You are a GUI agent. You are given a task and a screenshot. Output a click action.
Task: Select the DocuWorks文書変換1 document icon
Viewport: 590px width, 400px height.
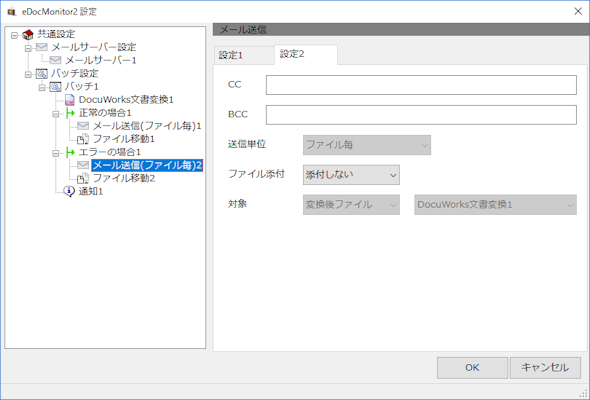pyautogui.click(x=69, y=100)
